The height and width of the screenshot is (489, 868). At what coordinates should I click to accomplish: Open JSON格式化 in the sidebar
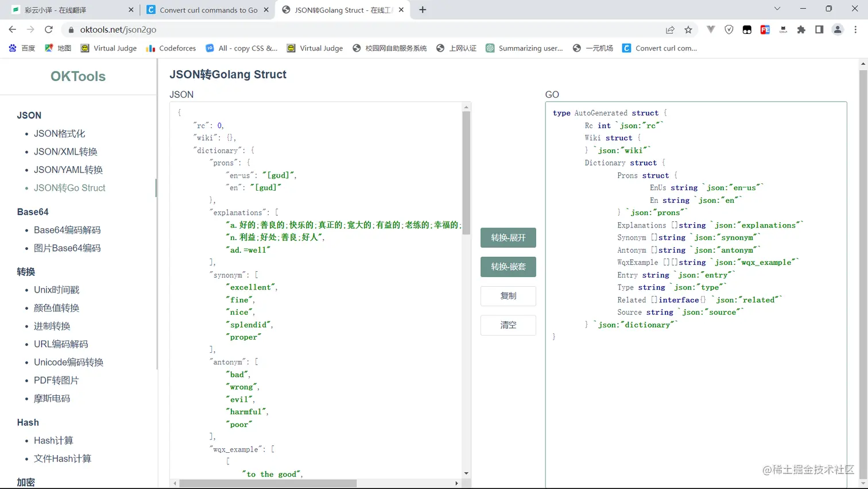pos(59,133)
